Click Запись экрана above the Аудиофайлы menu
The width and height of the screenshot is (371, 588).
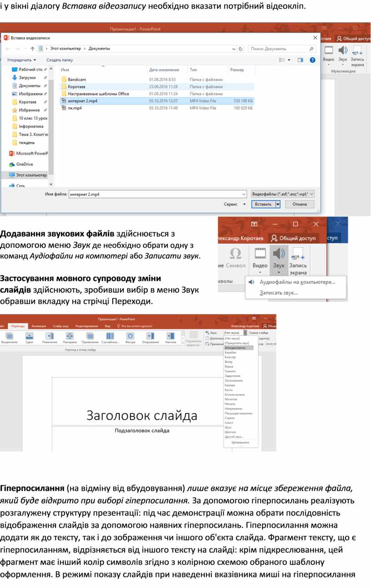(298, 260)
